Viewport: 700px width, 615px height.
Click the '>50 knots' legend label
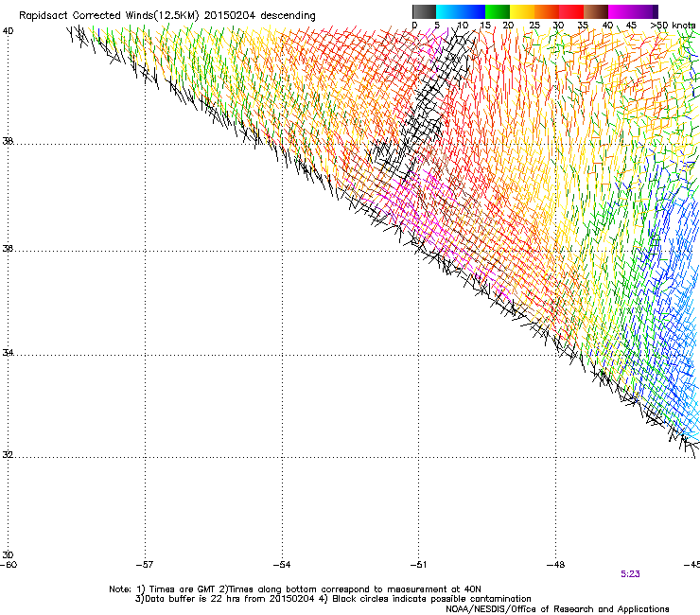point(673,26)
